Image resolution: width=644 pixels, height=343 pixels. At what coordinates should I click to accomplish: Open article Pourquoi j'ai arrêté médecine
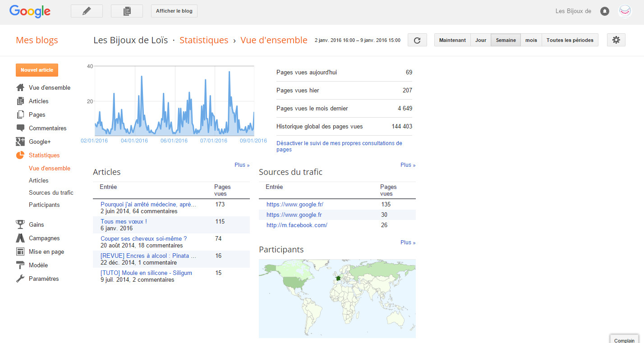tap(148, 204)
